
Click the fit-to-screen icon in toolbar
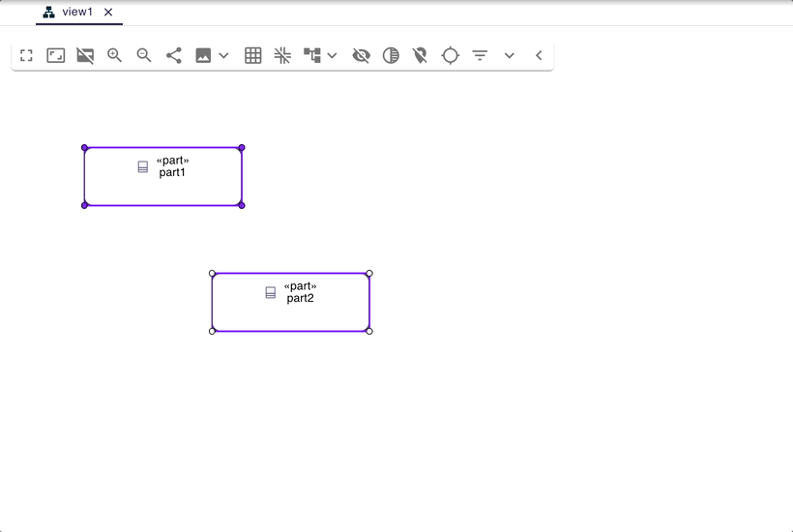tap(56, 56)
